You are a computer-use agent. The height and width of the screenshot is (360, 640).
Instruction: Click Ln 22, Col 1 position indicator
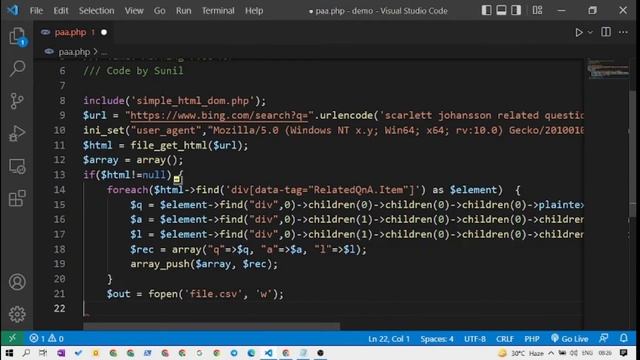pyautogui.click(x=389, y=339)
